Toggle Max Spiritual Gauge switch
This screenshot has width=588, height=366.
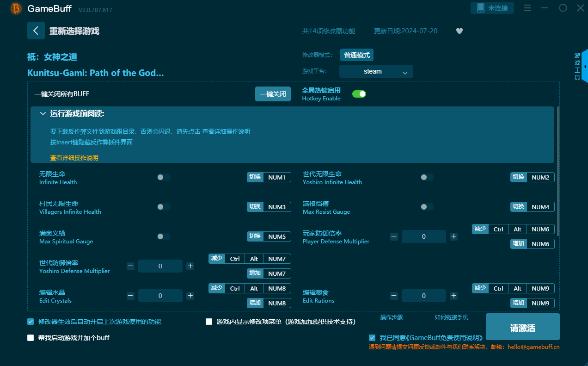pyautogui.click(x=164, y=236)
